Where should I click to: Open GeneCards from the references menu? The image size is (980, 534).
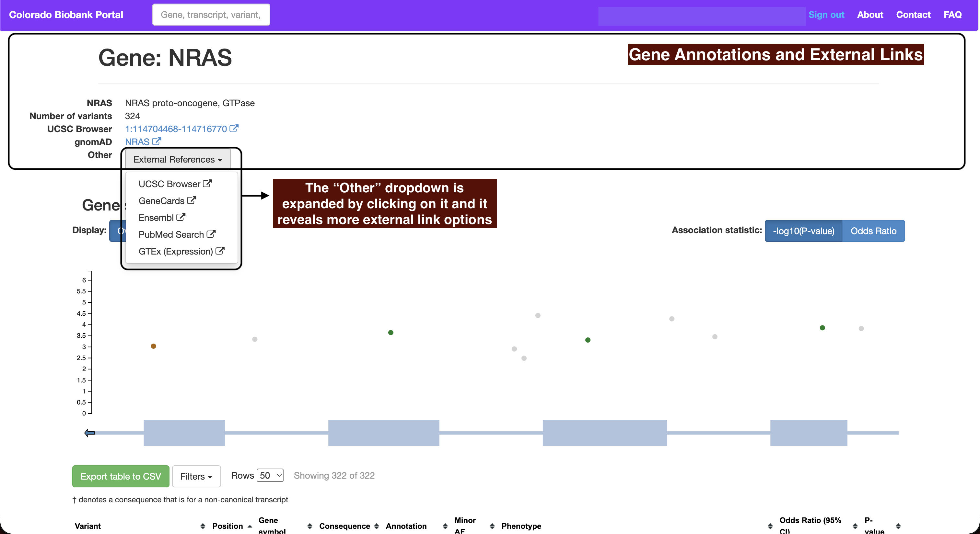tap(168, 200)
